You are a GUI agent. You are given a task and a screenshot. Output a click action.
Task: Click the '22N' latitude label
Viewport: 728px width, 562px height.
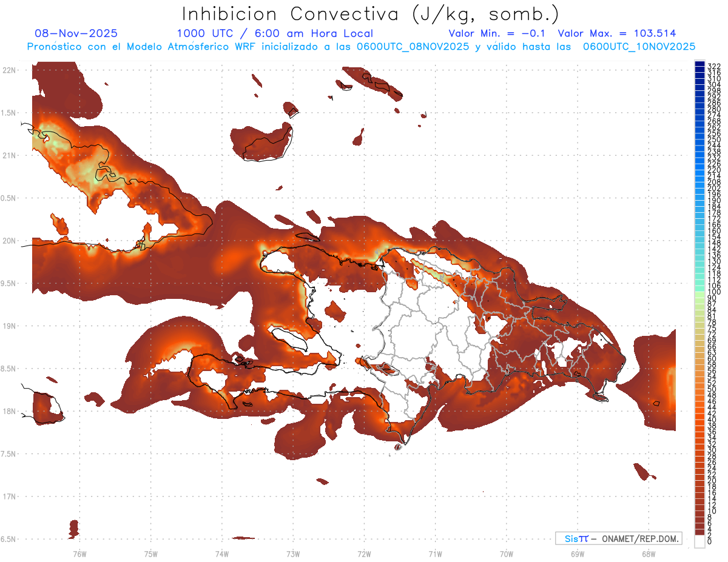[x=9, y=70]
